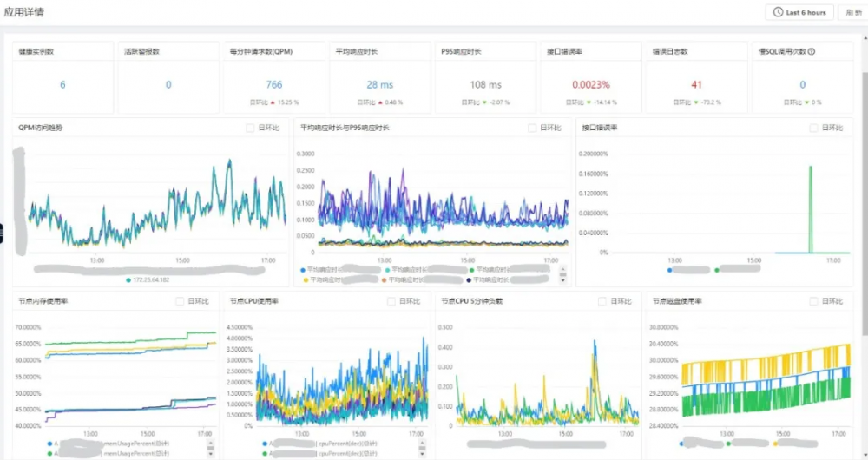
Task: Click the help icon beside 慢SQL调用次数
Action: pyautogui.click(x=811, y=51)
